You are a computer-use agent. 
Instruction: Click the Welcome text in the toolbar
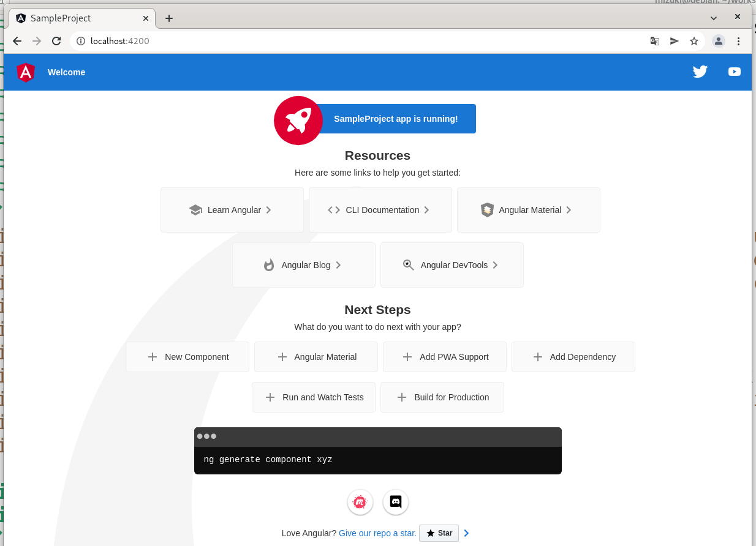click(66, 72)
